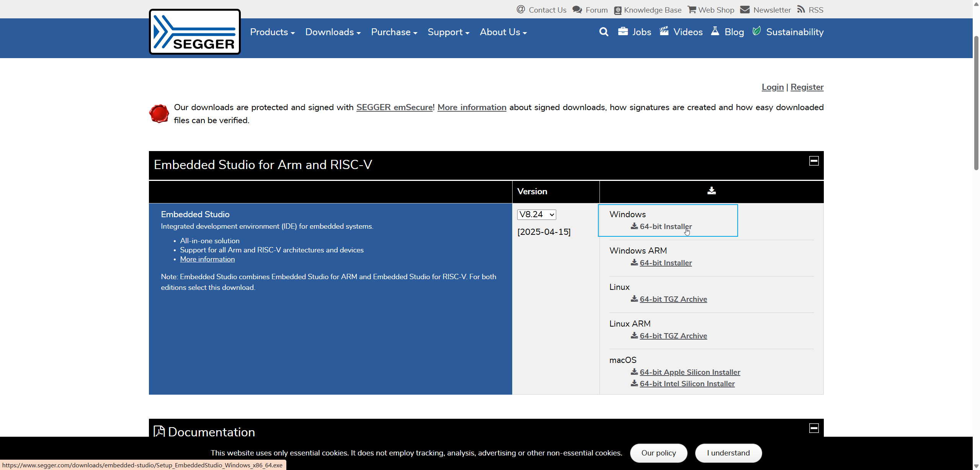Click the red emSecure seal icon
The height and width of the screenshot is (470, 980).
pos(159,114)
